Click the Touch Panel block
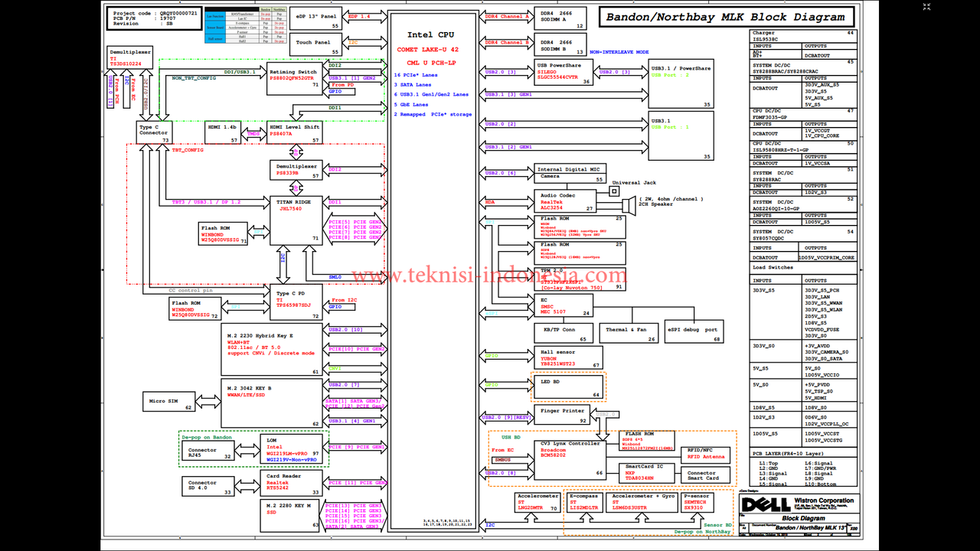 (315, 46)
